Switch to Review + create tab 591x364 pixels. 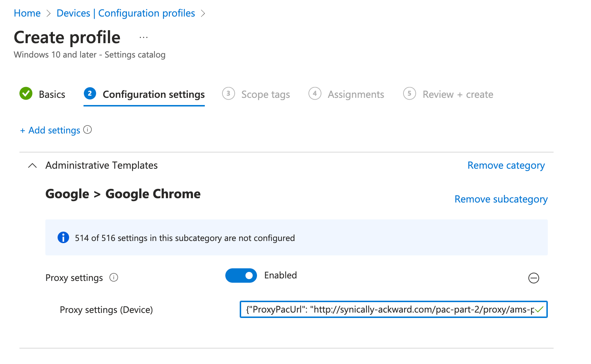pyautogui.click(x=457, y=94)
